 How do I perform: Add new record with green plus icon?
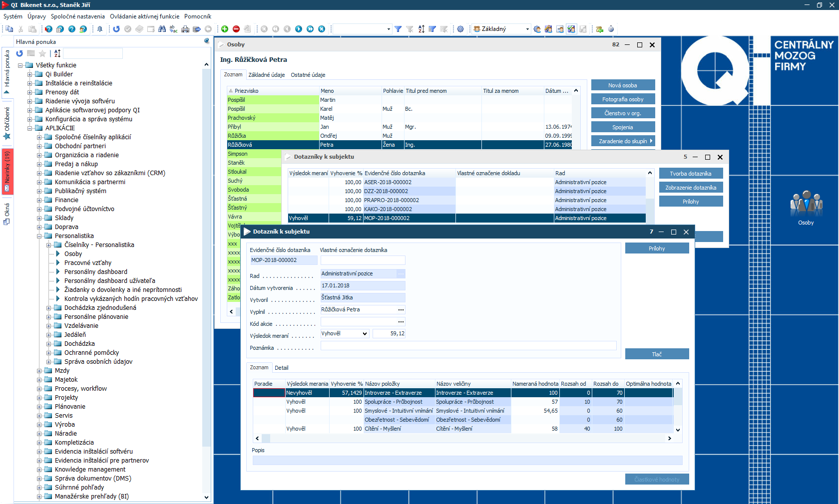click(225, 29)
